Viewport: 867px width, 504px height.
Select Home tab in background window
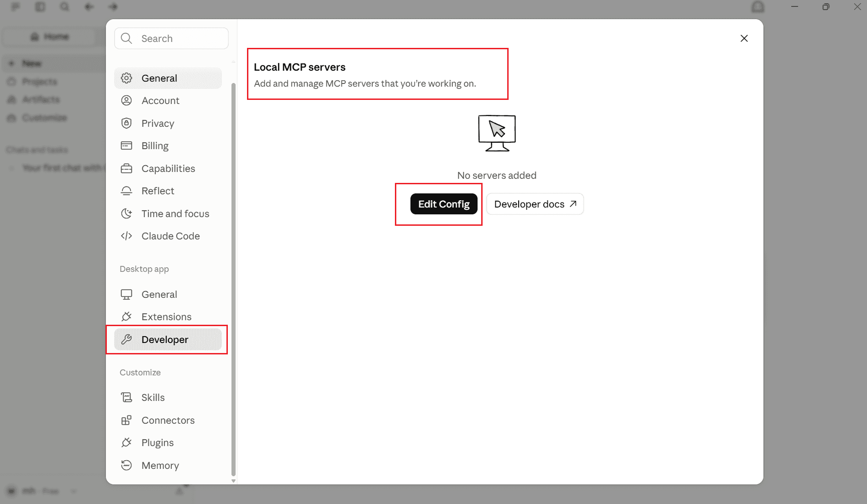coord(50,36)
